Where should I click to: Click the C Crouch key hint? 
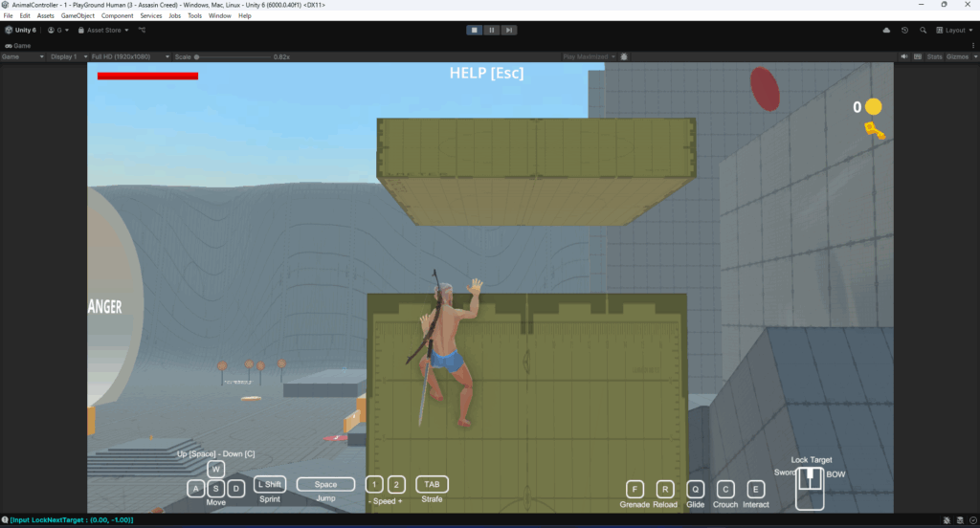tap(725, 489)
